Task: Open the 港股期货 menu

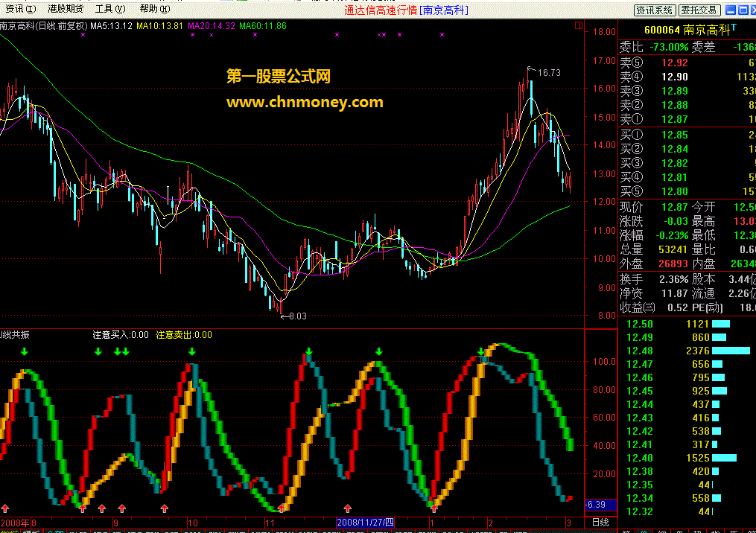Action: click(x=65, y=9)
